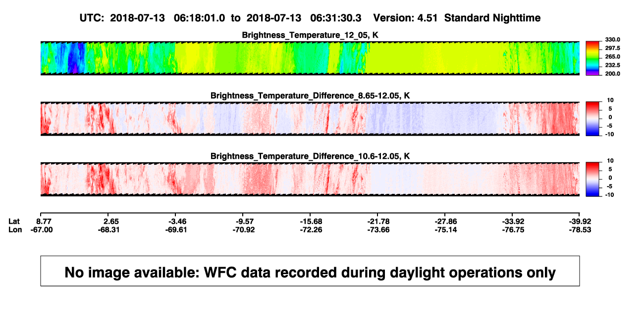Click longitude value -76.75
This screenshot has width=644, height=330.
(513, 230)
